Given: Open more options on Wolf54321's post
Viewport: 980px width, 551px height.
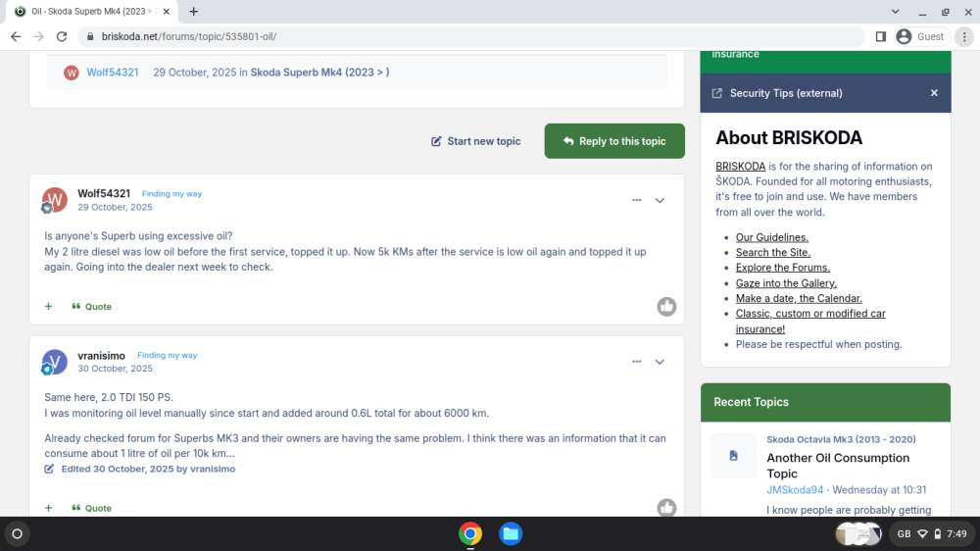Looking at the screenshot, I should [636, 200].
